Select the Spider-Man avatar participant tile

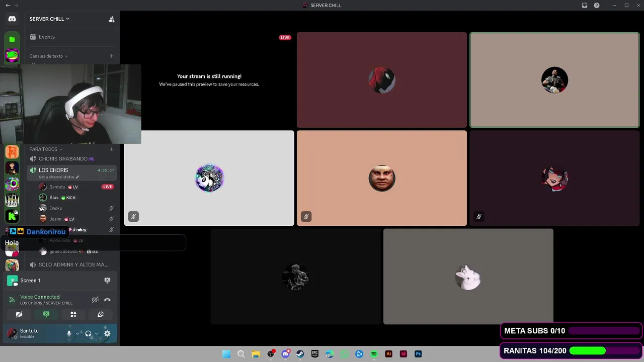point(382,80)
